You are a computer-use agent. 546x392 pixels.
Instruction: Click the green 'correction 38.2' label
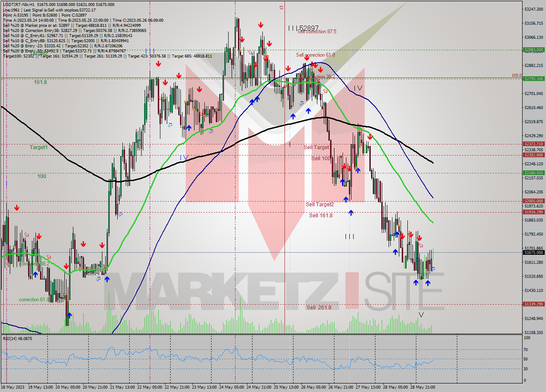(34, 264)
